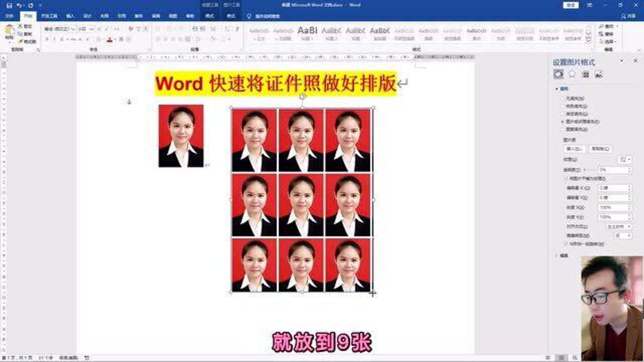This screenshot has height=362, width=644.
Task: Click the Clipboard (剪贴板) picture source button
Action: point(601,149)
